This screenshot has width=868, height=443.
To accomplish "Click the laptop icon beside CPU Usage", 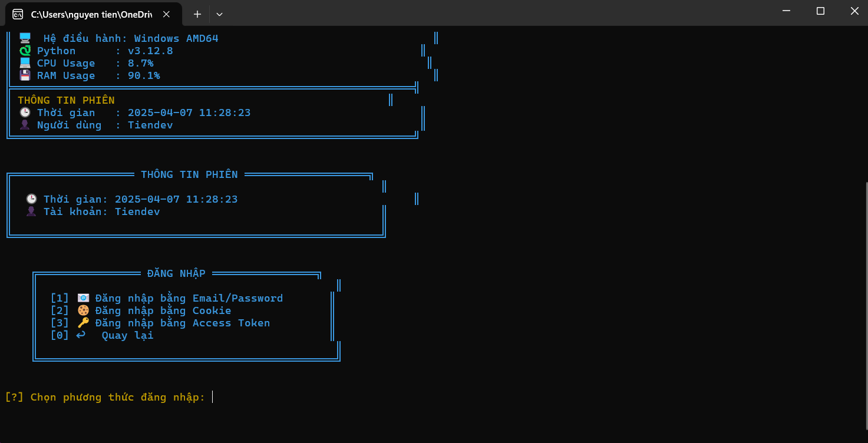I will click(25, 64).
